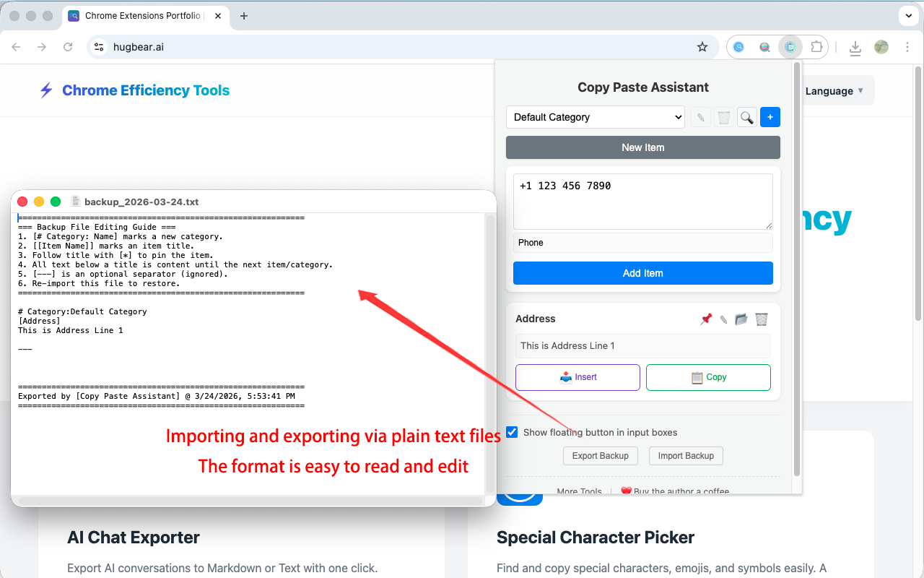Open Chrome tab search chevron

point(907,16)
